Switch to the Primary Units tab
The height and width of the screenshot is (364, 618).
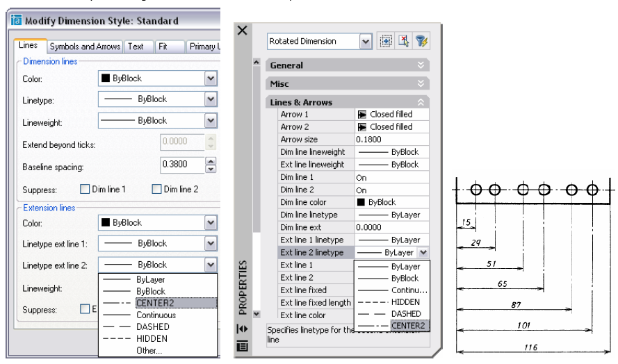[204, 47]
